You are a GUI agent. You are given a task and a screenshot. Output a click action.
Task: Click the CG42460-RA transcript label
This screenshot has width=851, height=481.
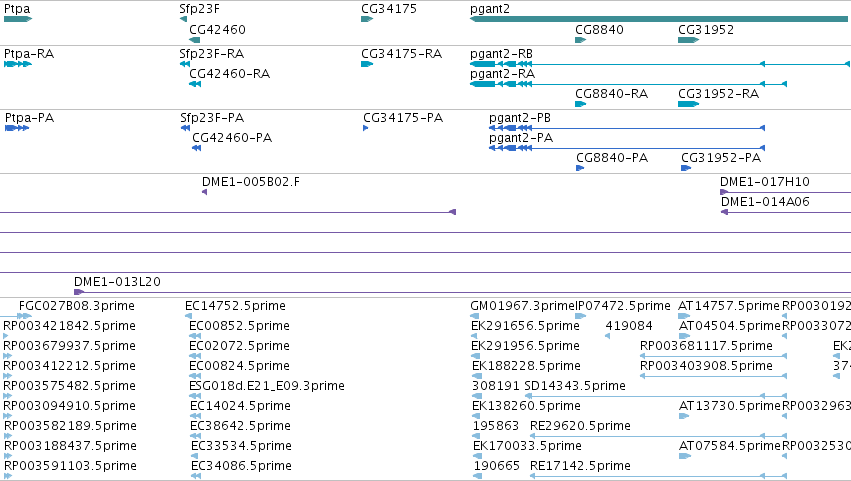229,74
